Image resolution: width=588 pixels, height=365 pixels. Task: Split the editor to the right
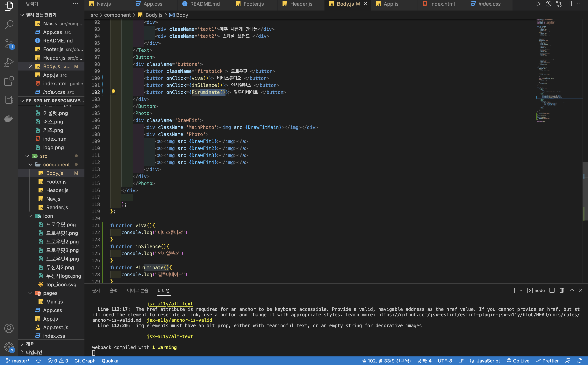point(569,4)
